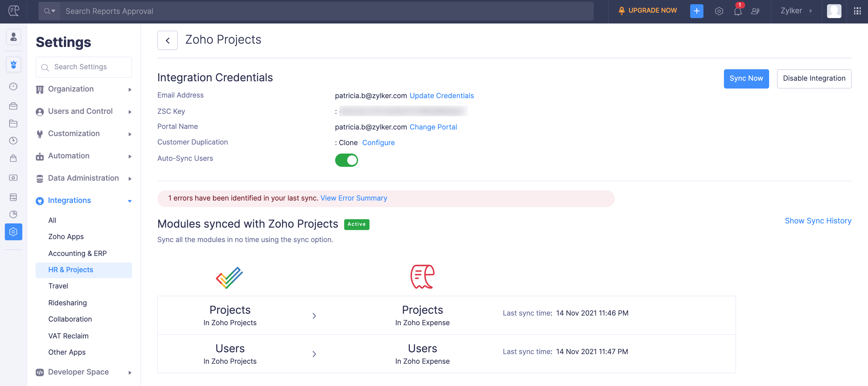Click the blue quick-create plus icon
Screen dimensions: 868x386
click(696, 11)
